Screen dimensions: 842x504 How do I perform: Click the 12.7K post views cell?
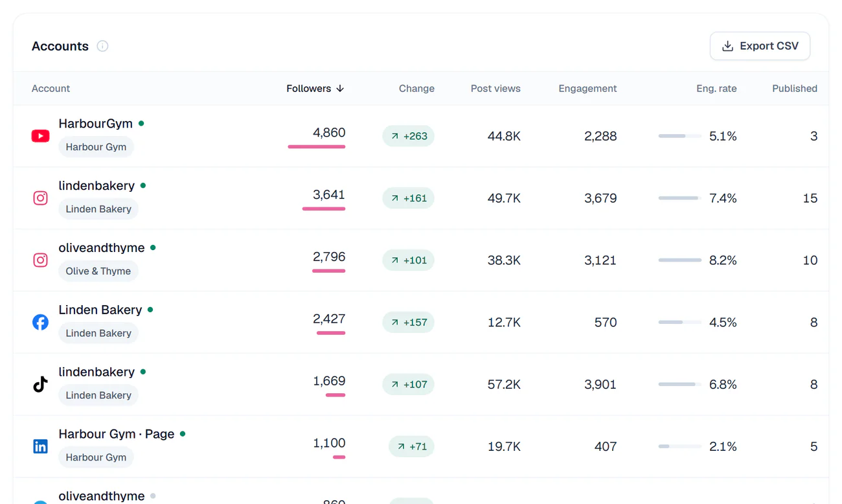(504, 323)
